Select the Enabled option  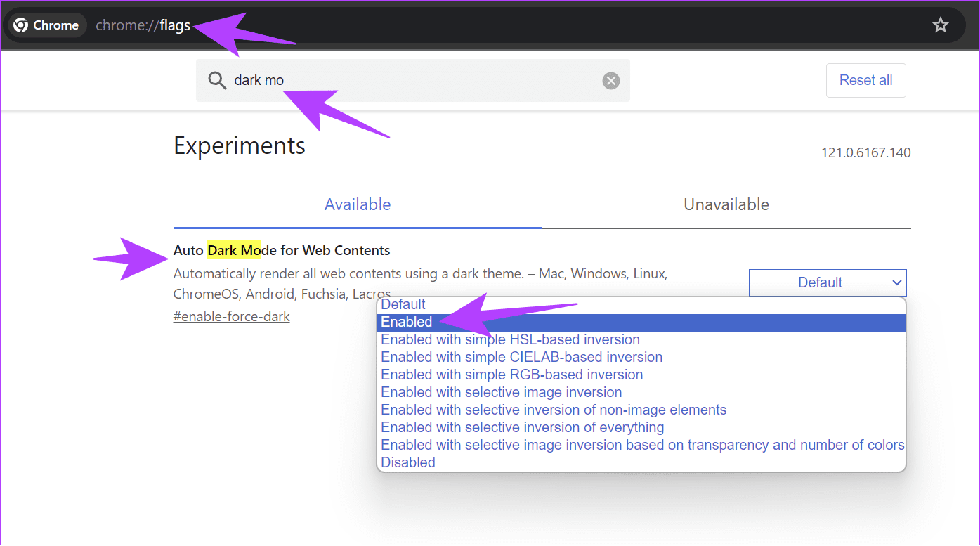pos(641,323)
